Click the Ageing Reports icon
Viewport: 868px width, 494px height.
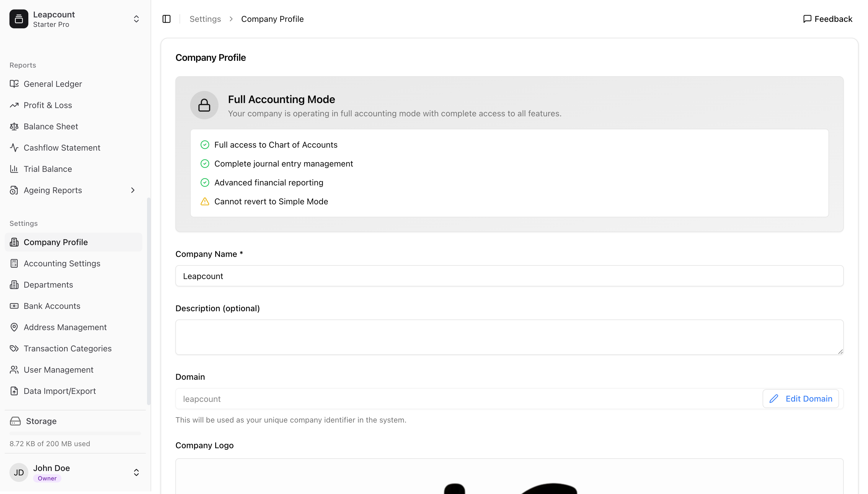(14, 190)
